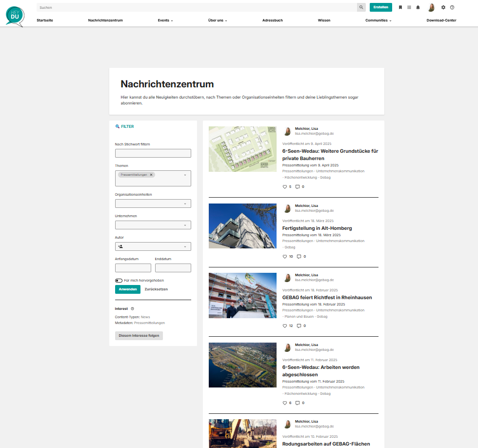The image size is (478, 448).
Task: Open the bookmarks icon in header
Action: 400,7
